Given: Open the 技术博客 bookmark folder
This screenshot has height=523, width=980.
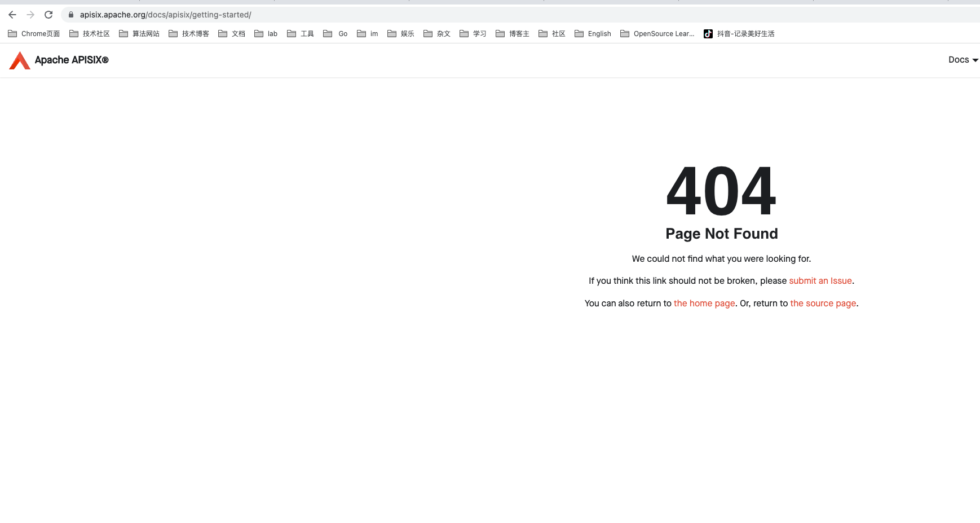Looking at the screenshot, I should (x=189, y=34).
